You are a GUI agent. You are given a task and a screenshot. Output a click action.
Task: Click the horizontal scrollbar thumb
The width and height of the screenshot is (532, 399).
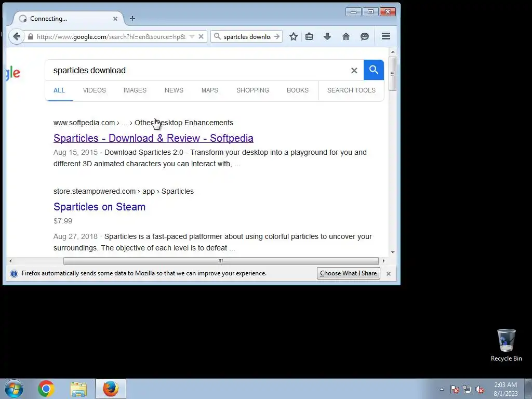pyautogui.click(x=221, y=261)
